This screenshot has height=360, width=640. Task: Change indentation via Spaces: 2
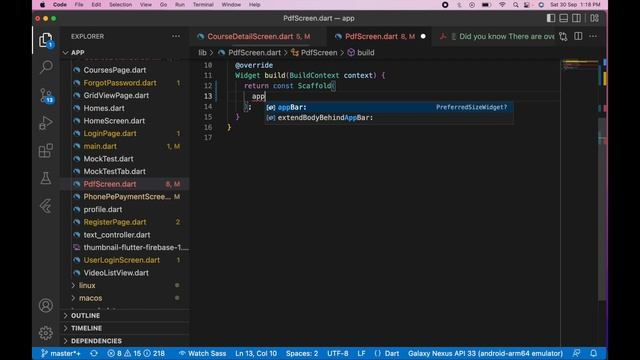[x=302, y=353]
